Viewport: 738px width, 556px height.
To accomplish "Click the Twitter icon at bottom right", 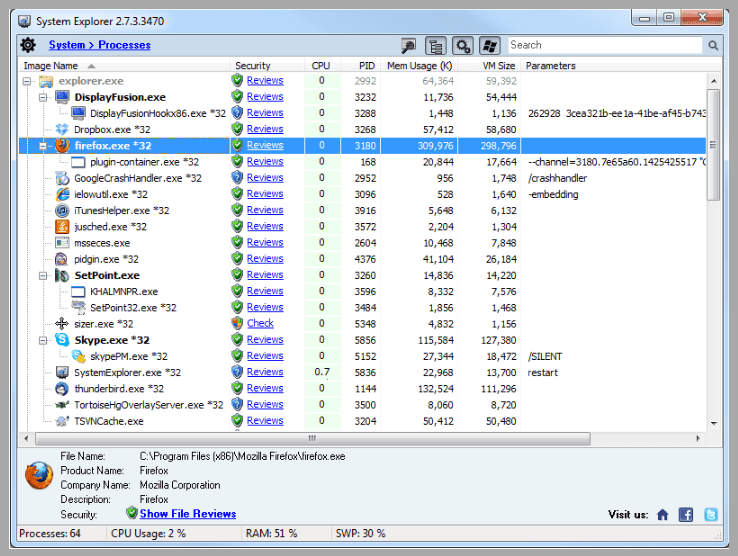I will (x=711, y=514).
